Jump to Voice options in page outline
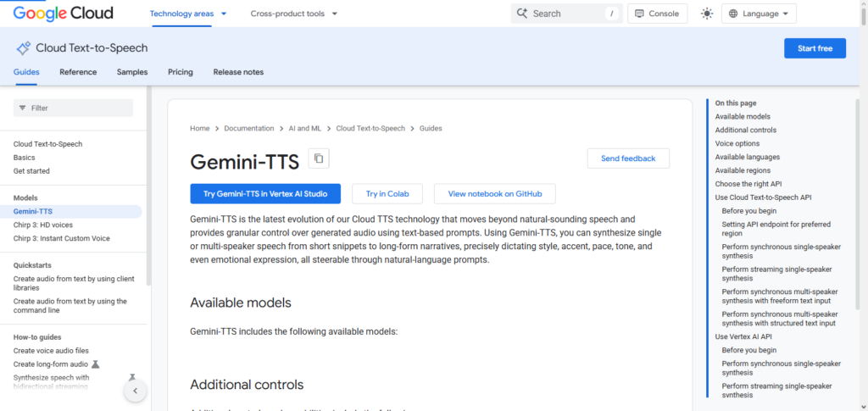 (737, 143)
